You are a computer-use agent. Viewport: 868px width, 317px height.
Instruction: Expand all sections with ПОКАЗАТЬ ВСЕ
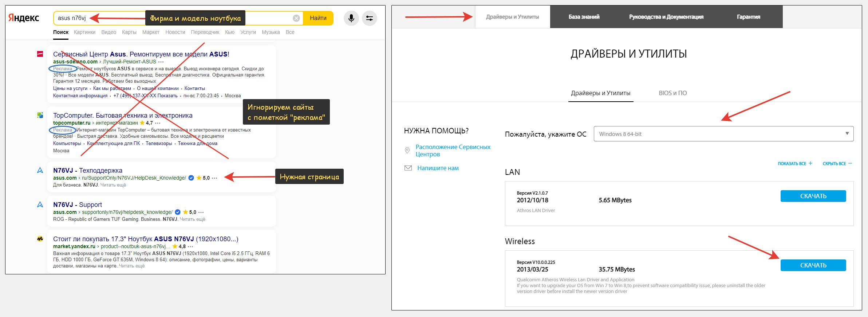[x=795, y=164]
